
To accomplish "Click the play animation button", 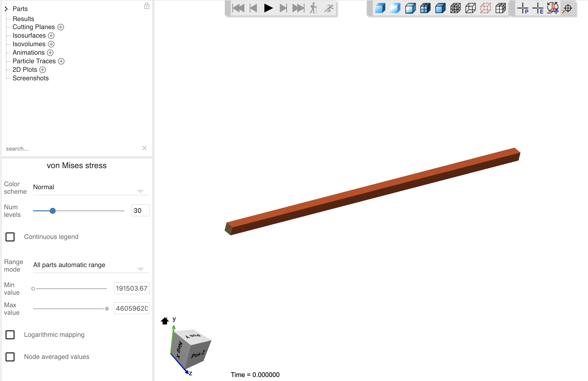I will tap(268, 8).
